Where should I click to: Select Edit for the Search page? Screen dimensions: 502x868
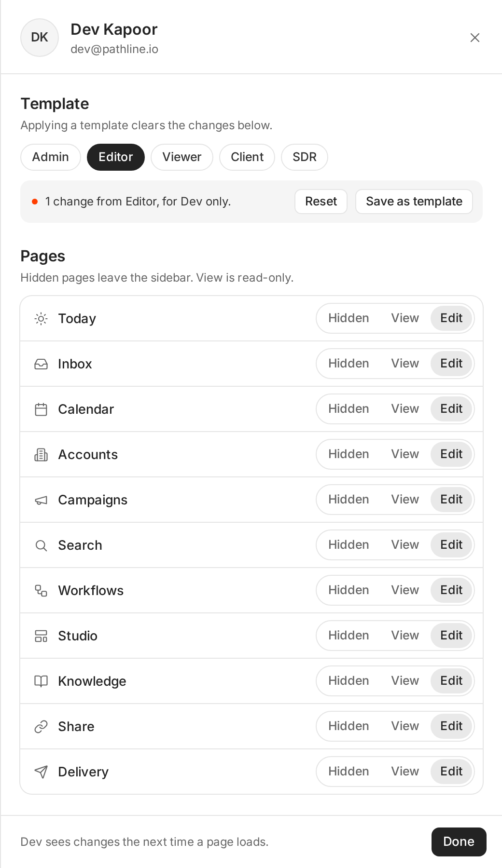pyautogui.click(x=451, y=545)
